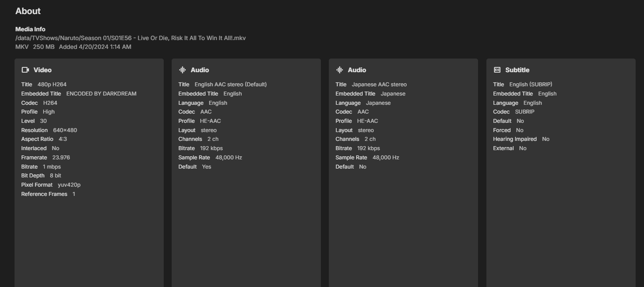
Task: Click the MKV container format text
Action: point(22,47)
